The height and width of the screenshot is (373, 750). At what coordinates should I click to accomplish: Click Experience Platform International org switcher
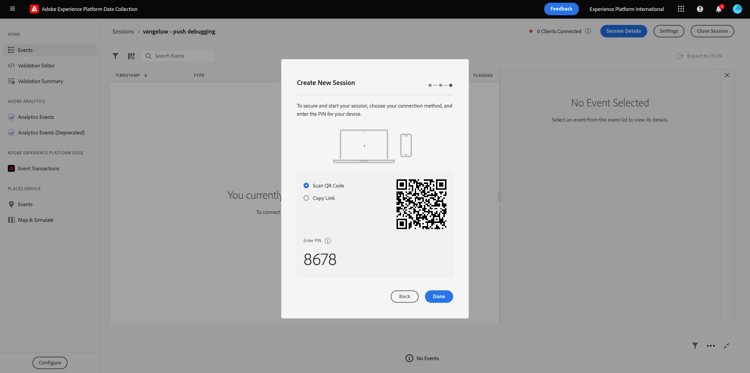627,9
